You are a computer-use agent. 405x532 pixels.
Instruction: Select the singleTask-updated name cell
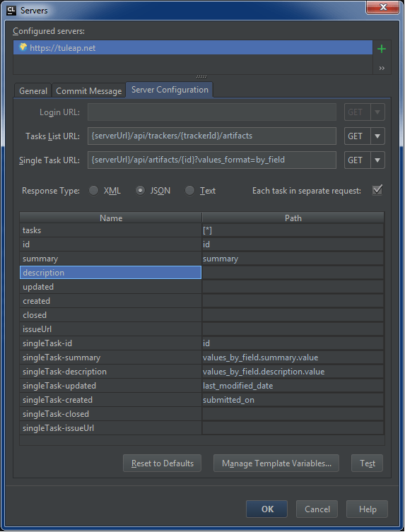click(x=111, y=386)
